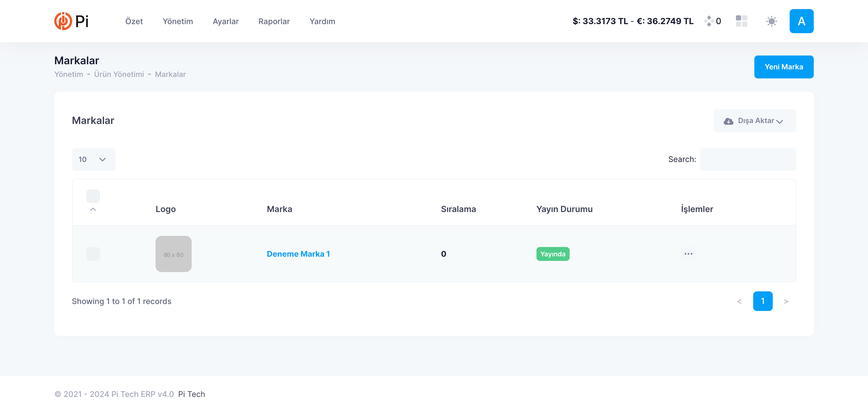The height and width of the screenshot is (412, 868).
Task: Open the Deneme Marka 1 link
Action: [298, 254]
